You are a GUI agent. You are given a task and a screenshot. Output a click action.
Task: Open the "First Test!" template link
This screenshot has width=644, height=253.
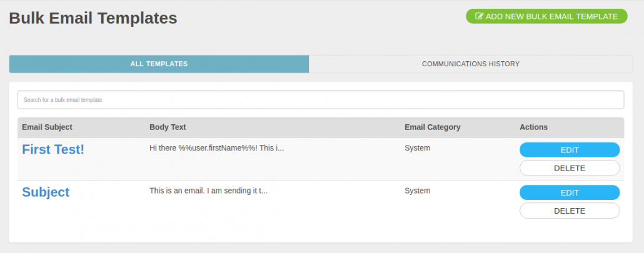pyautogui.click(x=53, y=150)
